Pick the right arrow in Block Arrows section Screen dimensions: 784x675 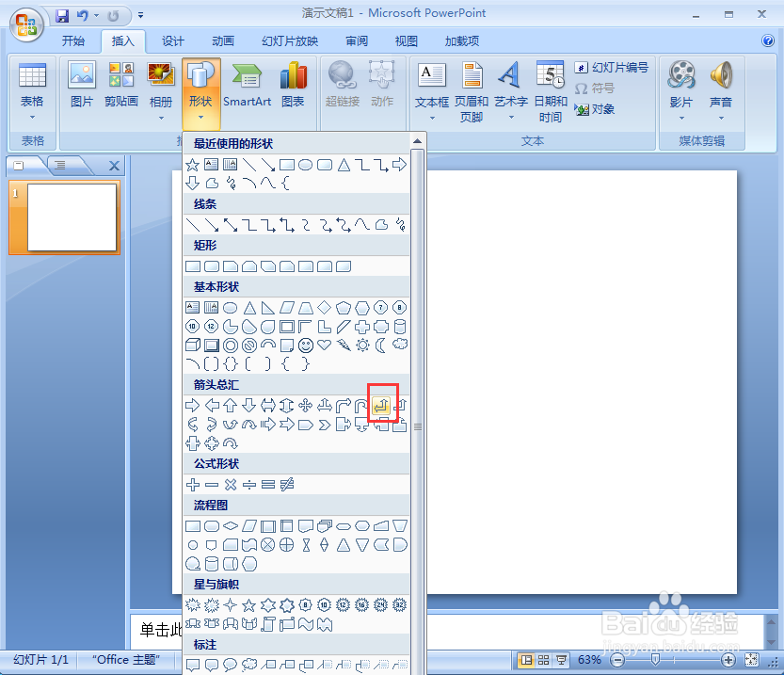tap(193, 406)
